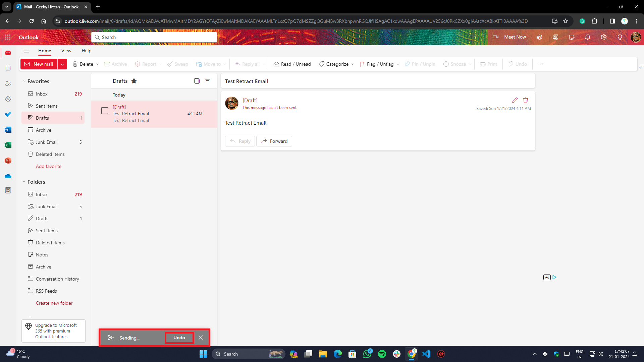Click the select-all messages icon
Viewport: 644px width, 362px height.
point(197,81)
